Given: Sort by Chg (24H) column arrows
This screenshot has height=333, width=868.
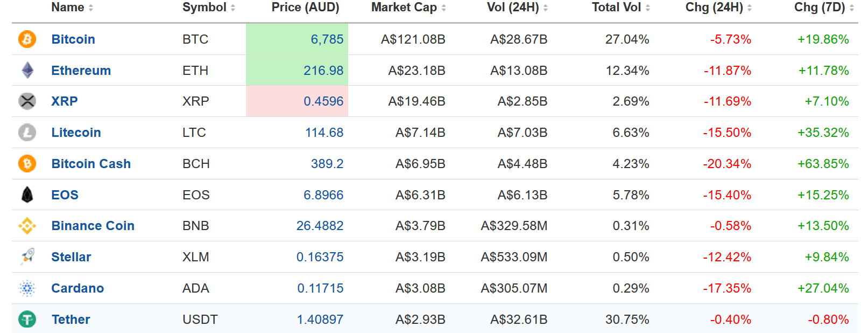Looking at the screenshot, I should (750, 8).
